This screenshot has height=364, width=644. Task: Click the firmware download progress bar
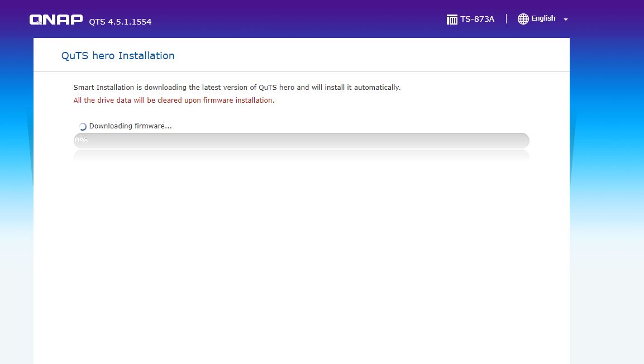coord(302,140)
